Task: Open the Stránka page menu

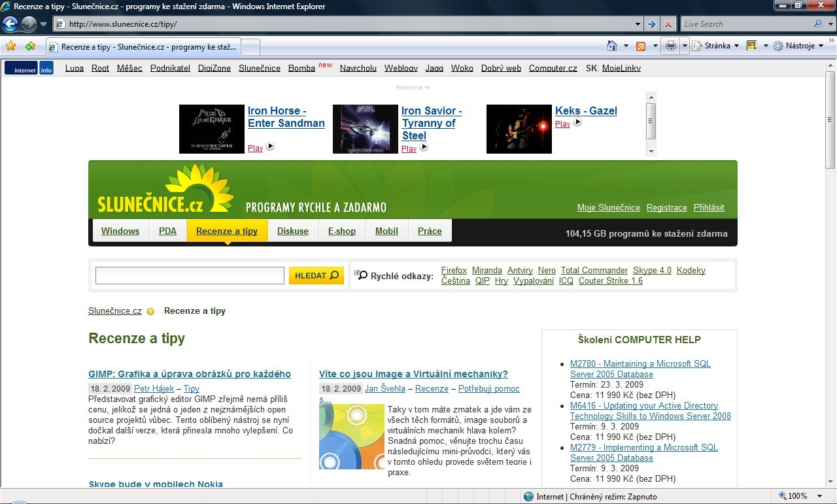Action: 716,46
